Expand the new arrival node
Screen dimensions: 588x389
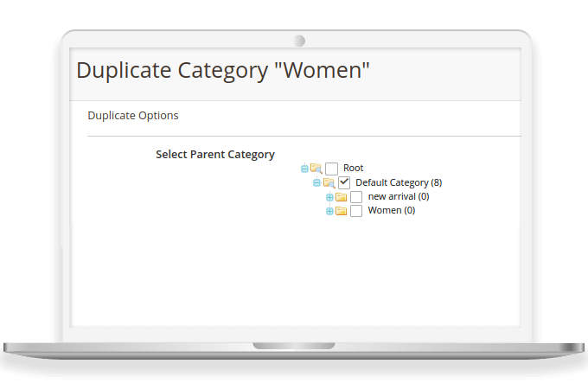pyautogui.click(x=329, y=197)
